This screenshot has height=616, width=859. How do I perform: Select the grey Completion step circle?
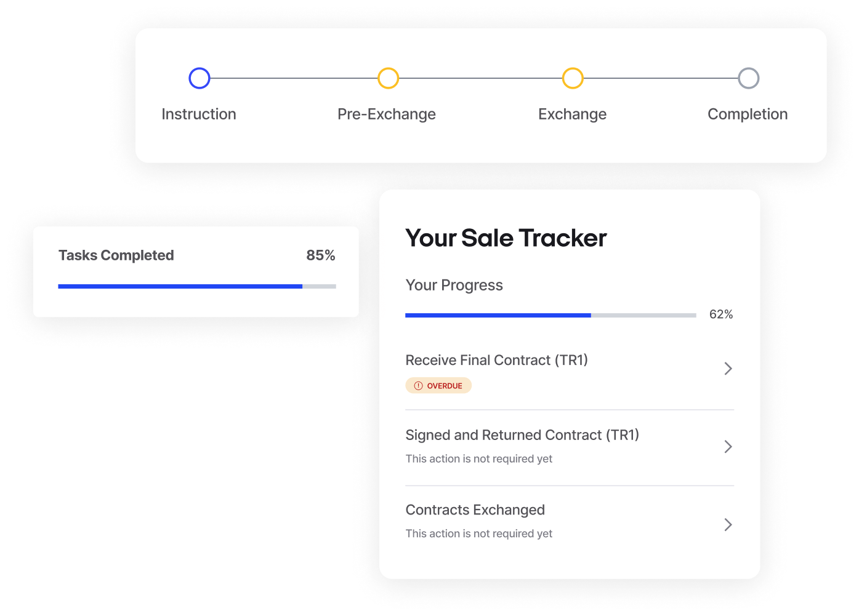coord(748,78)
